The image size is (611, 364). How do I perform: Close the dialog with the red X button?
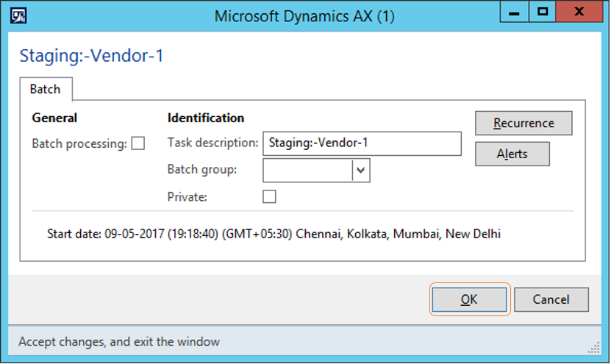(x=579, y=11)
